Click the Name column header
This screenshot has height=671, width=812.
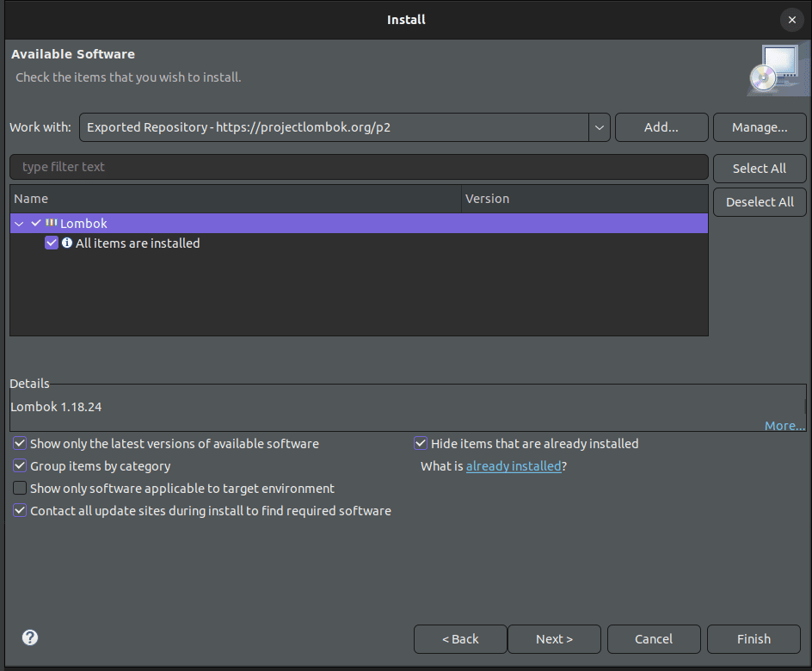(31, 198)
